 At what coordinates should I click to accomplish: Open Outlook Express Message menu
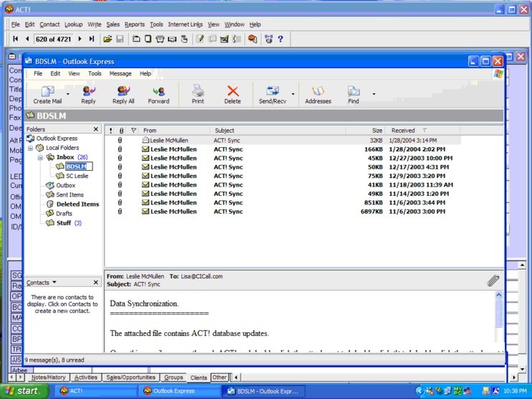pos(120,74)
